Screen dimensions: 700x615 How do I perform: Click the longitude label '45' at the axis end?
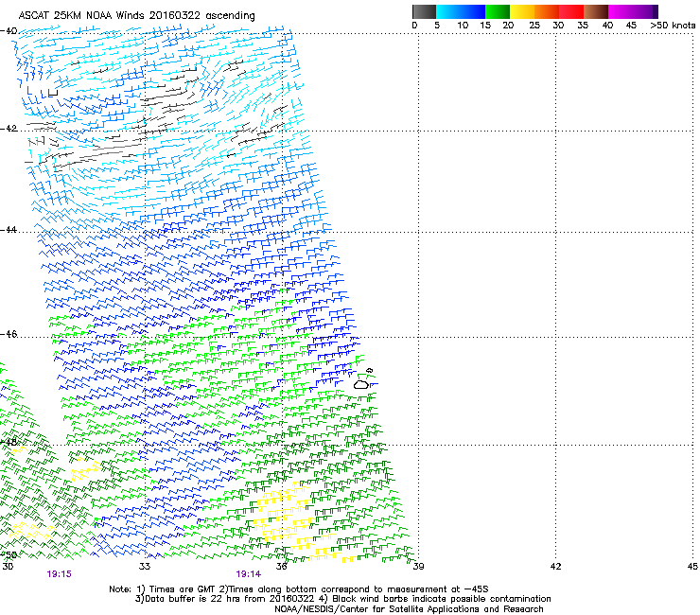692,567
